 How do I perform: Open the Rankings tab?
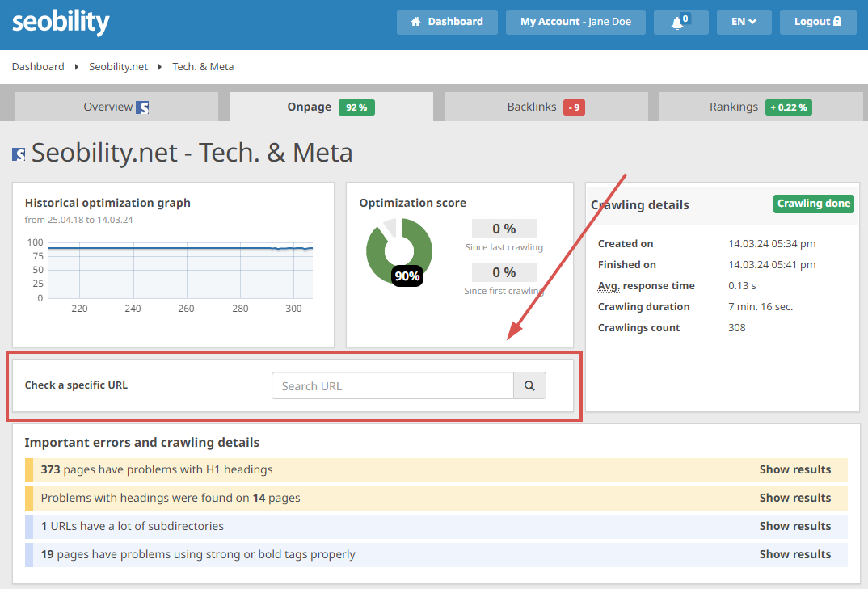coord(734,107)
